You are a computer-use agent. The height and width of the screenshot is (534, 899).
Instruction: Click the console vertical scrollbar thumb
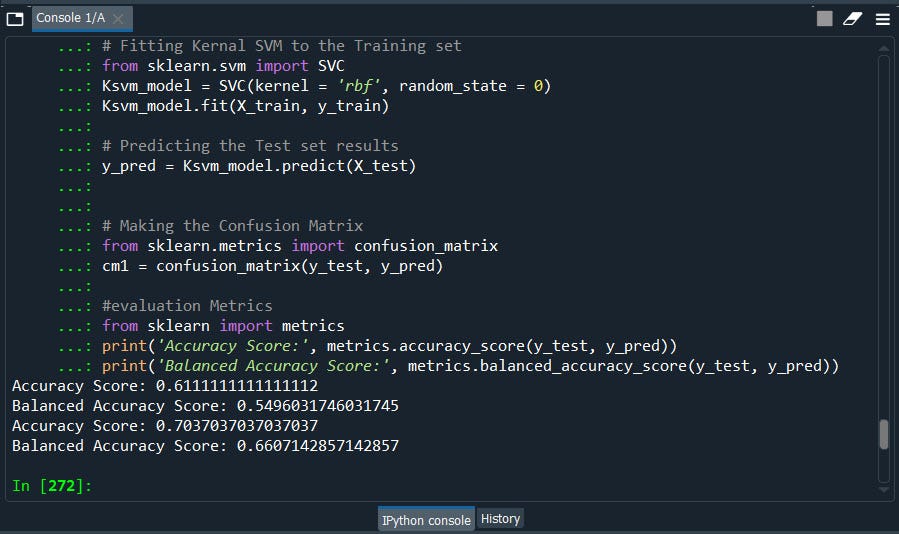coord(884,434)
